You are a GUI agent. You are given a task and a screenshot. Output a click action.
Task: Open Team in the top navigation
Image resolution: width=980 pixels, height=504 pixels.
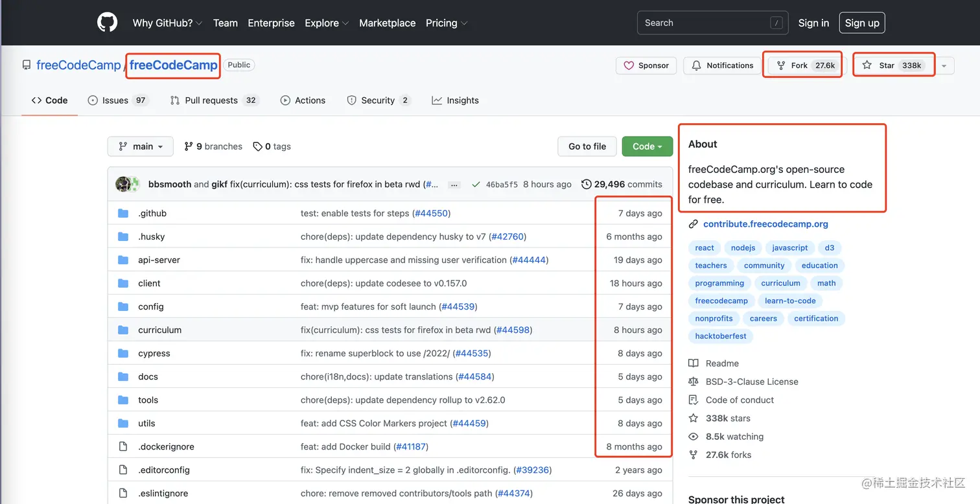point(226,23)
